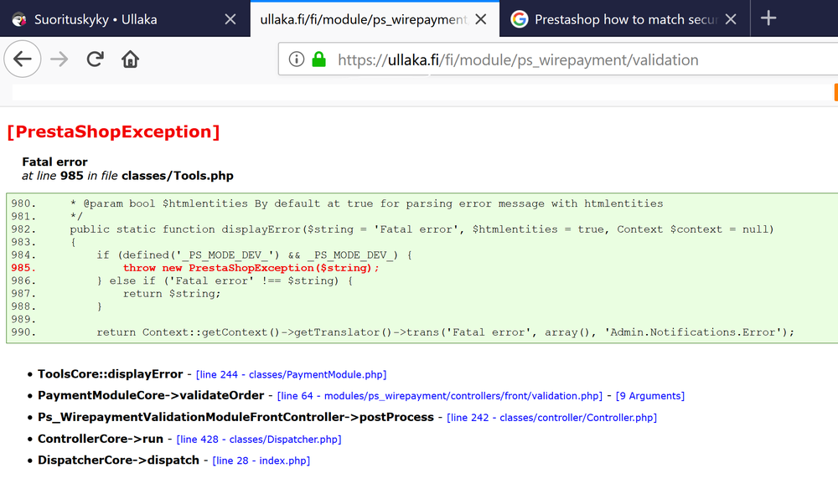Open line 244 classes/PaymentModule.php link

tap(291, 375)
